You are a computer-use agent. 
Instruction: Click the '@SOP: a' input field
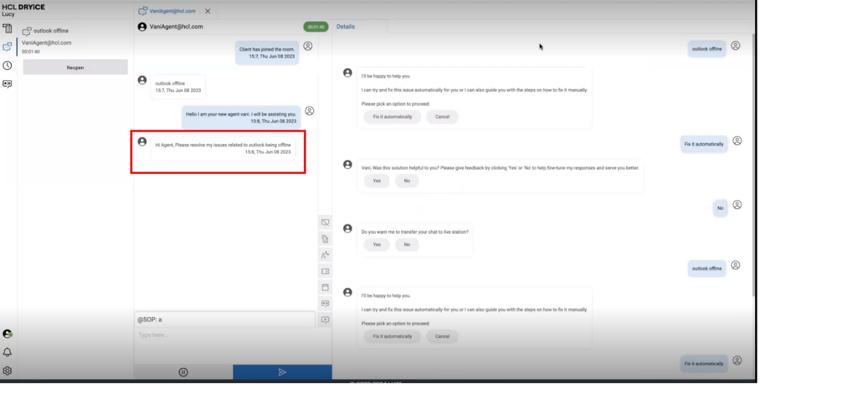[224, 319]
